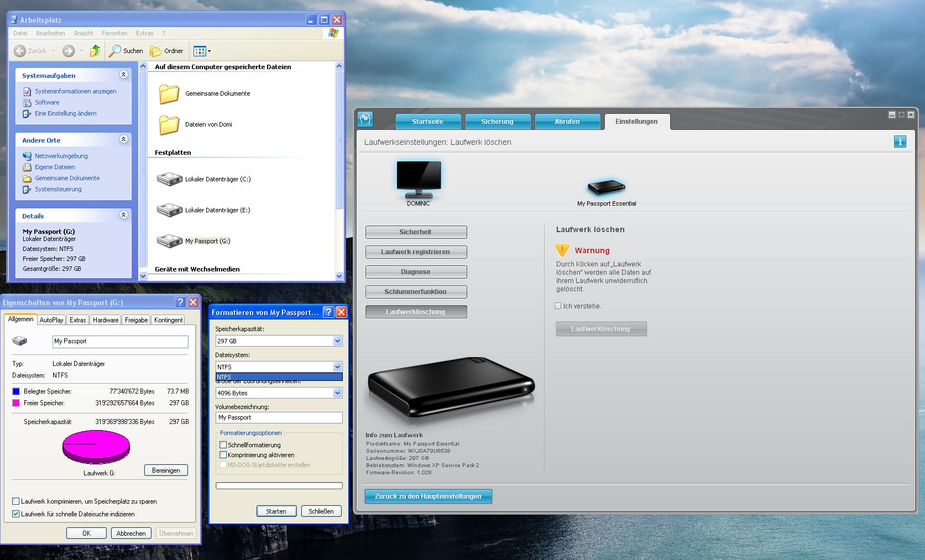This screenshot has height=560, width=925.
Task: Open the view mode icon menu
Action: point(202,51)
